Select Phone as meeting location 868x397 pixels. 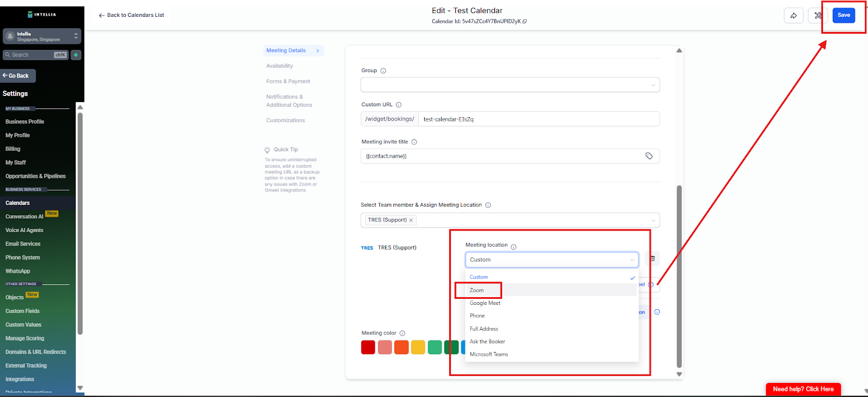552,316
